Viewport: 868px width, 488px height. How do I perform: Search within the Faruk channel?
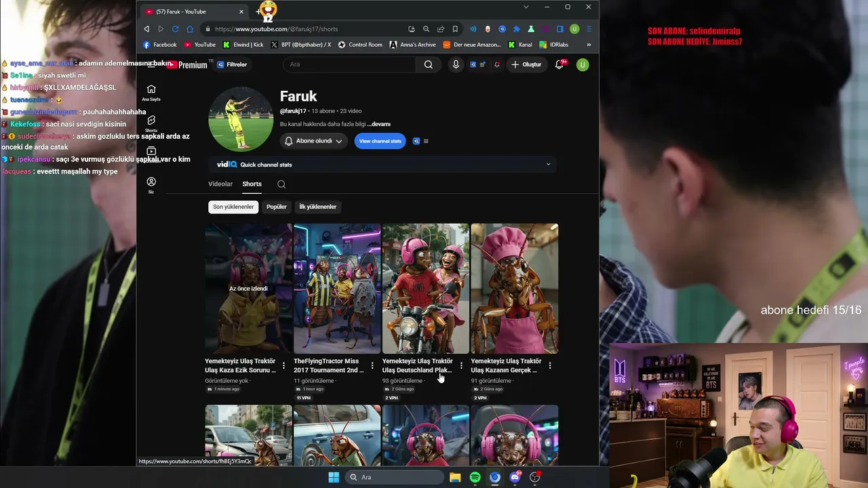[281, 184]
